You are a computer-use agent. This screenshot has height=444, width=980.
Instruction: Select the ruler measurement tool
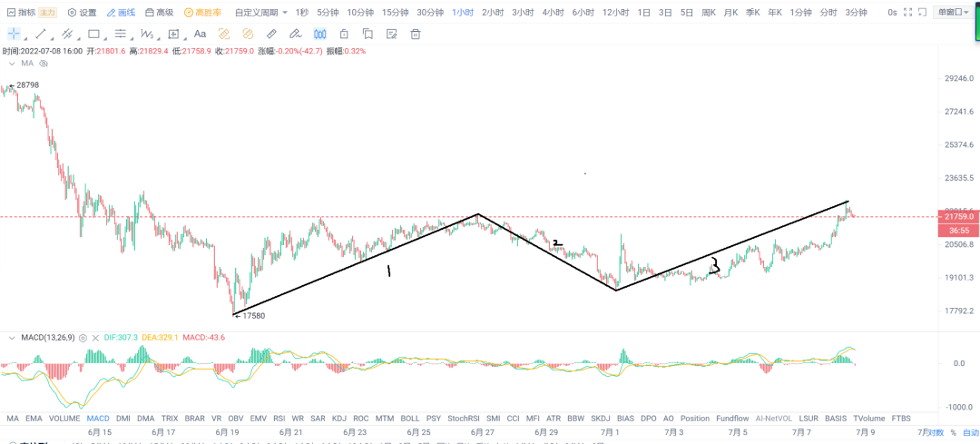[x=271, y=34]
